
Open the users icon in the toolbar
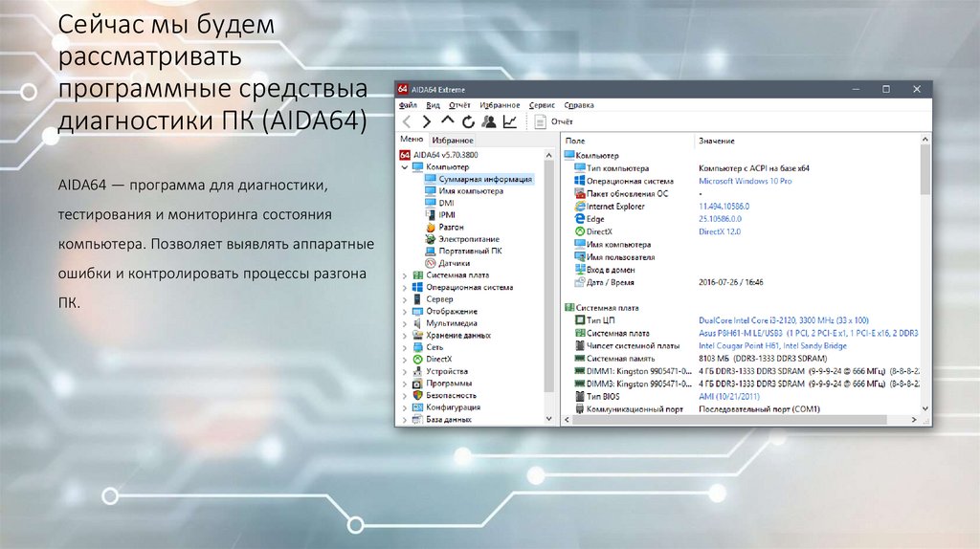[489, 121]
